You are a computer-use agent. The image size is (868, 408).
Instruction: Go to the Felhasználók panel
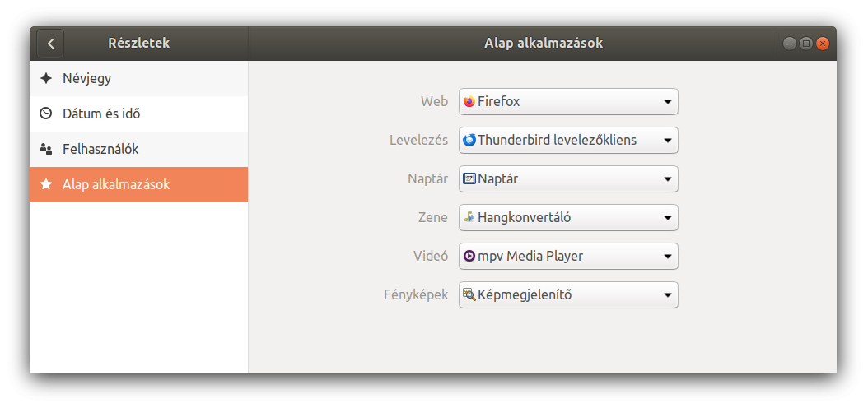point(139,149)
